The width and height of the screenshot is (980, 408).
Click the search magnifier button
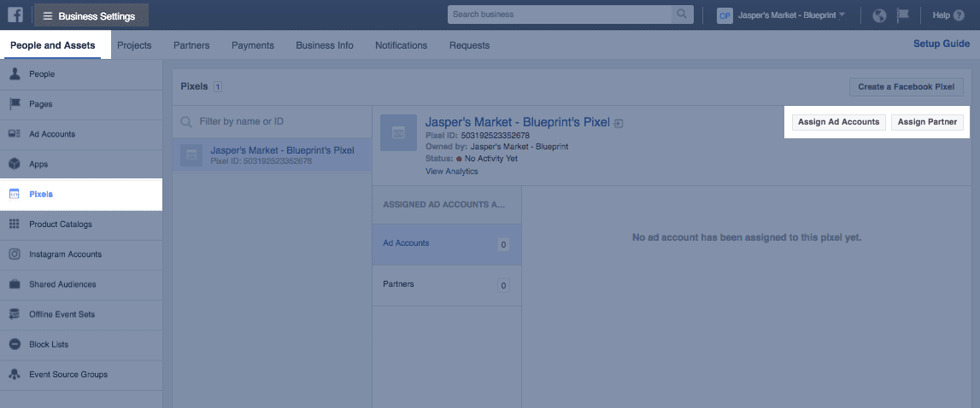tap(681, 15)
